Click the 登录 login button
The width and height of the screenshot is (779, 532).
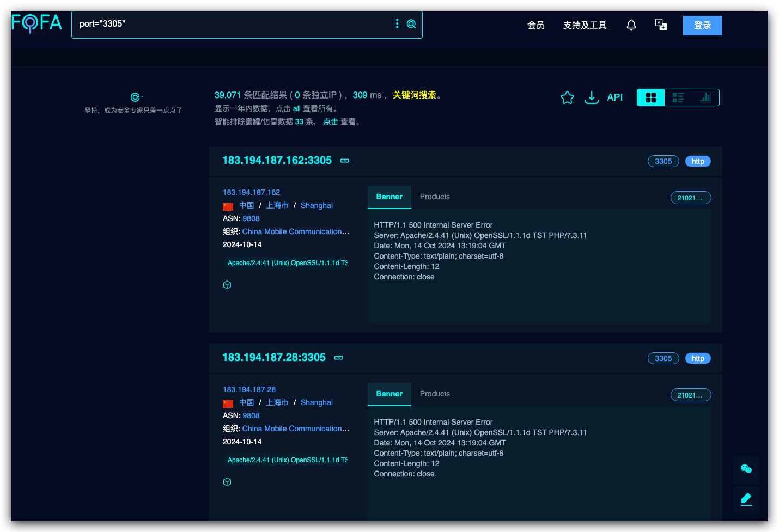coord(703,26)
